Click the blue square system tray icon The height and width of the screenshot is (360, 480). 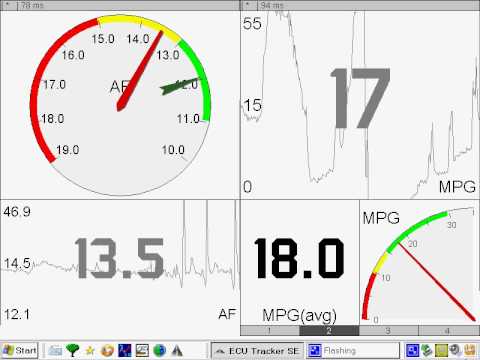pos(412,350)
